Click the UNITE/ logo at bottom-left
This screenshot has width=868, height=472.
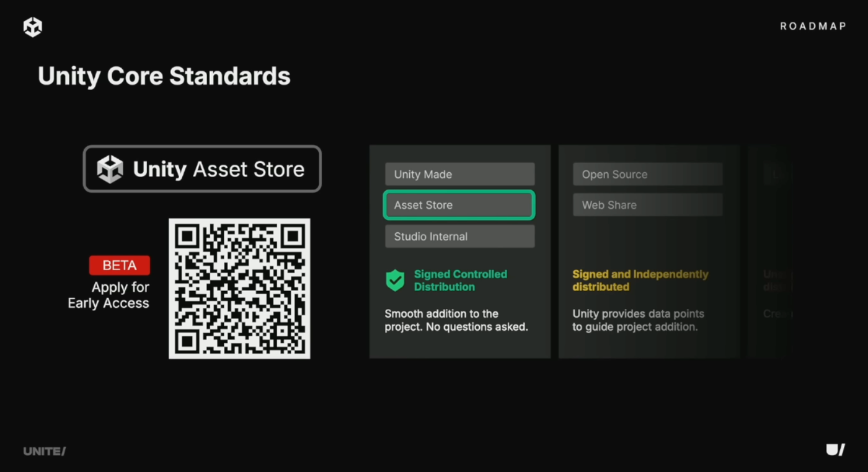45,451
